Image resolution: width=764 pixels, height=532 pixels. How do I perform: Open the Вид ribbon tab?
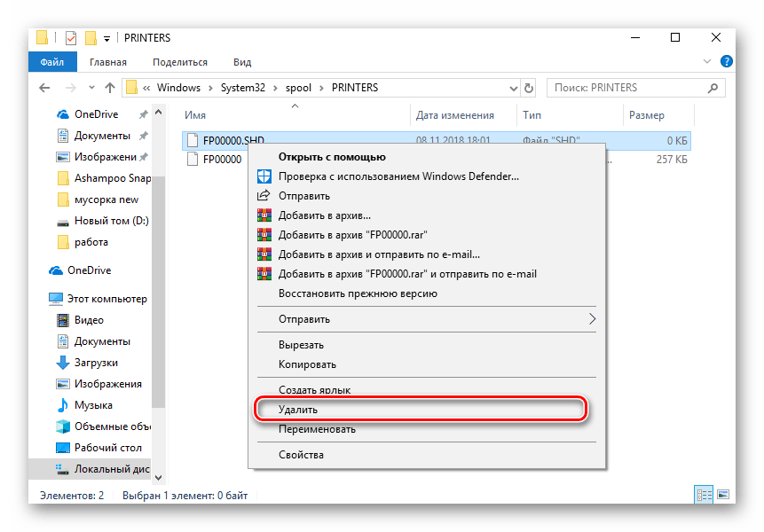point(242,62)
